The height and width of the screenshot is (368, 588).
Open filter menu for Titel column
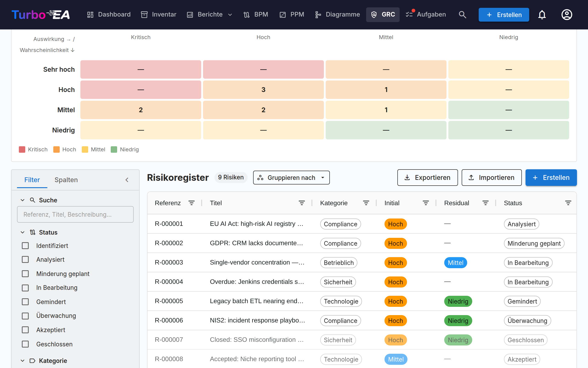[x=302, y=203]
